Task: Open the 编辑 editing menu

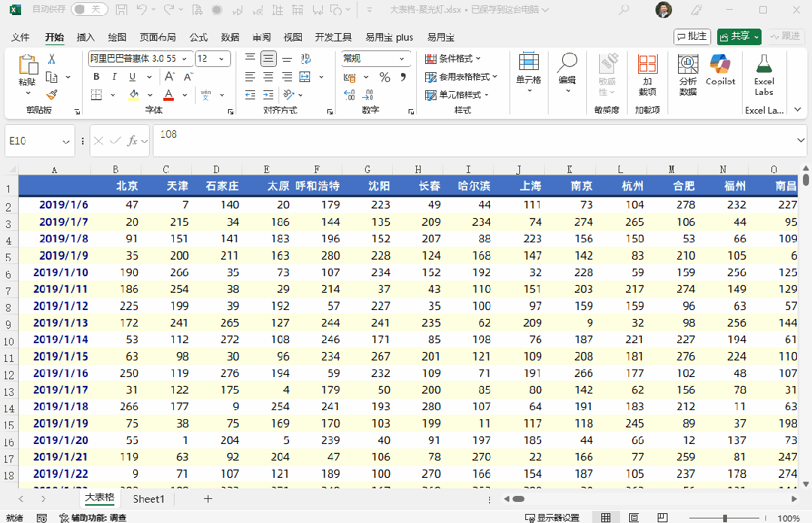Action: (567, 73)
